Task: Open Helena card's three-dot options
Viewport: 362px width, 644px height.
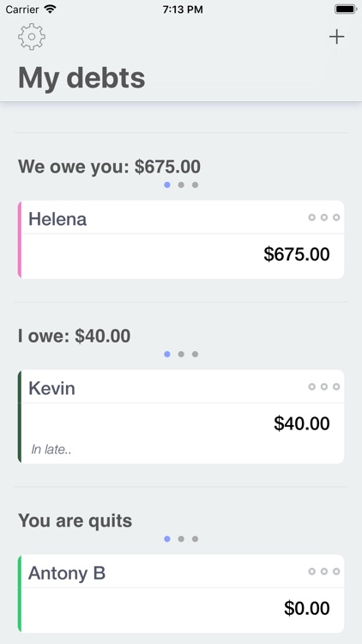Action: point(324,217)
